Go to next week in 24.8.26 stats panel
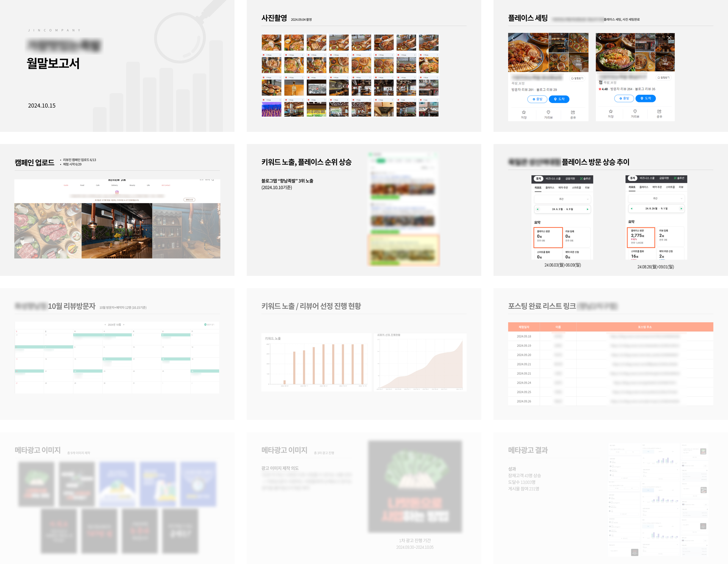The image size is (728, 564). pos(681,208)
